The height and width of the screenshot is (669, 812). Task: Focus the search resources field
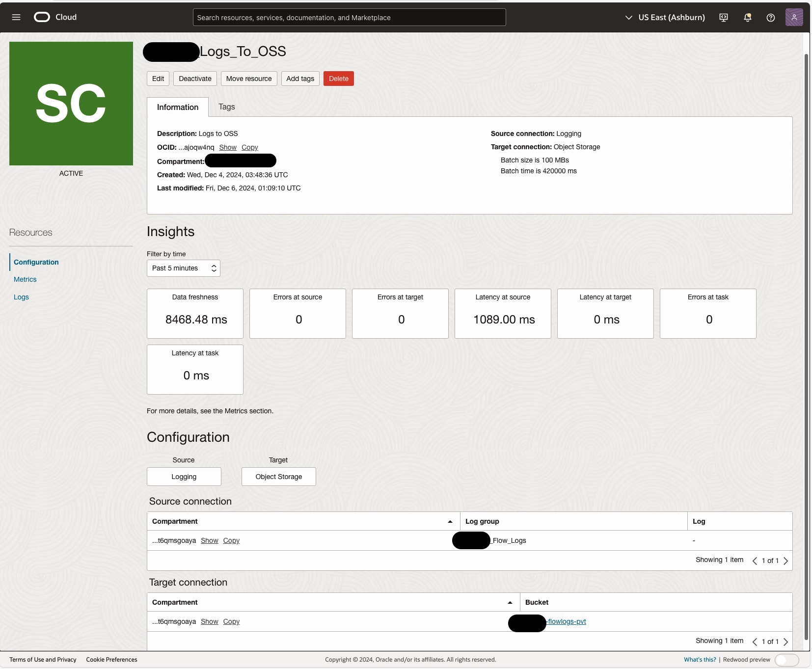(349, 18)
